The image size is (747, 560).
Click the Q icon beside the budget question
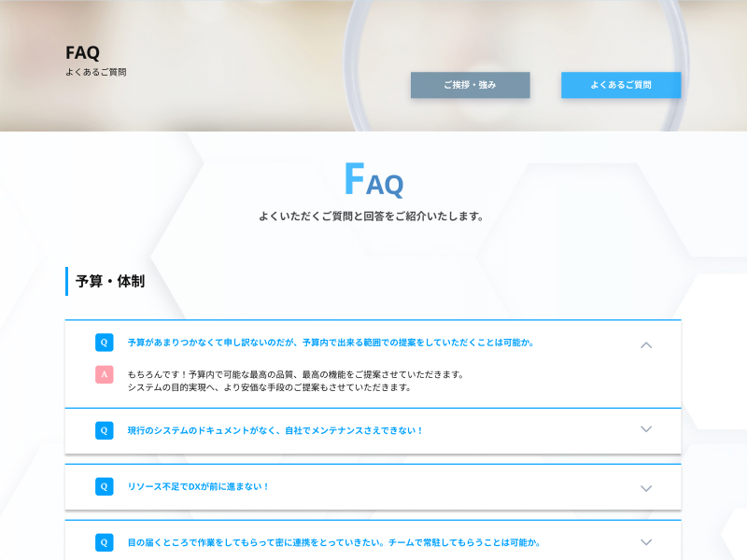[104, 343]
